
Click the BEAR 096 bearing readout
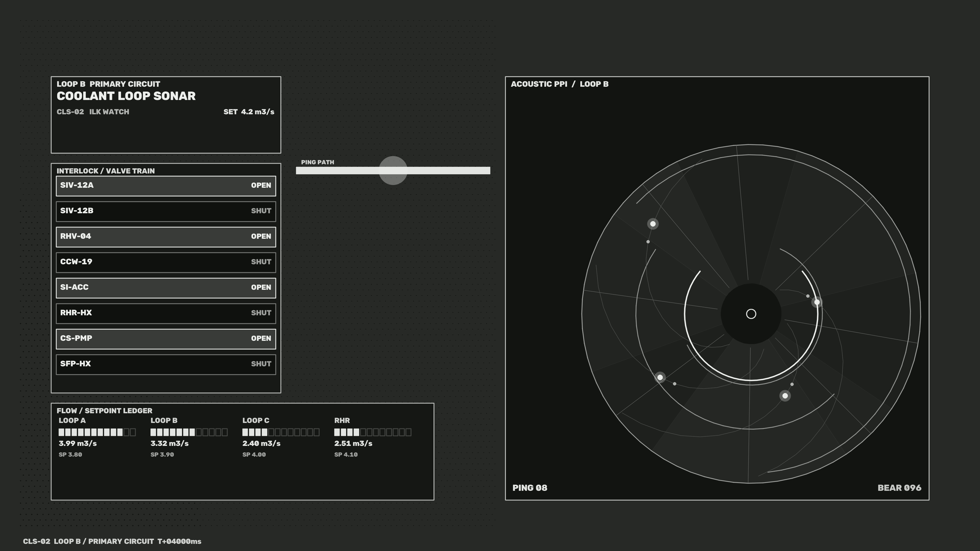[x=899, y=488]
